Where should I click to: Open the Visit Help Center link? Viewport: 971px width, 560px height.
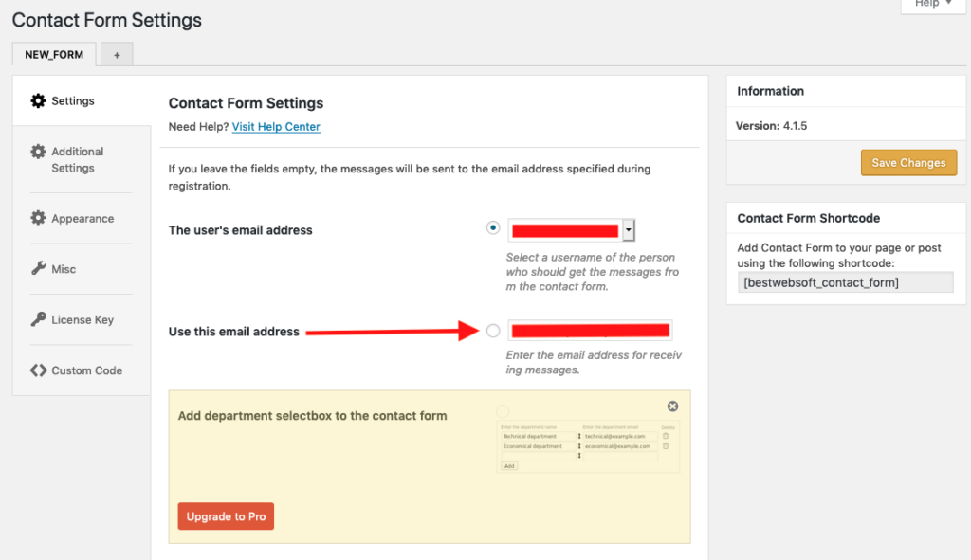tap(276, 125)
